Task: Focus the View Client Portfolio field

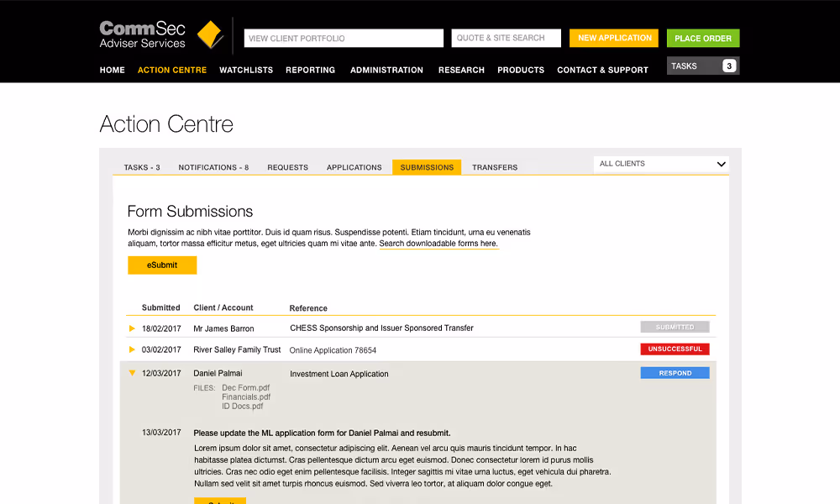Action: (x=344, y=38)
